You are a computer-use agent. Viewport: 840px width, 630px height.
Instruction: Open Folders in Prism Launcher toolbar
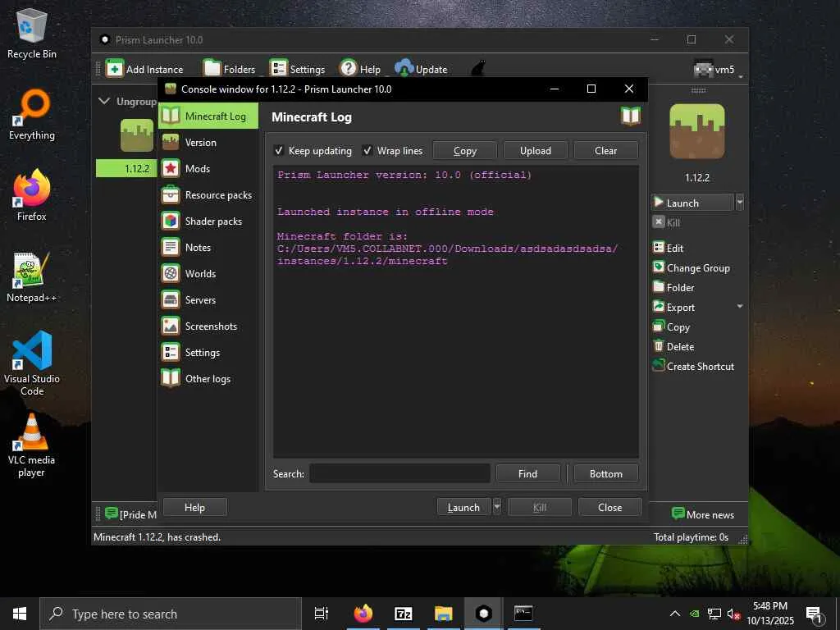coord(230,69)
